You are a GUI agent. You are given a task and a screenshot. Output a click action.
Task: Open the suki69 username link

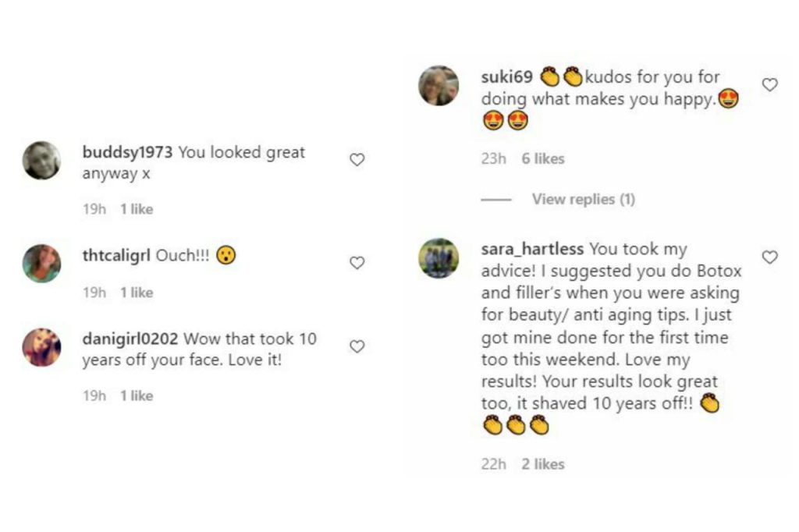click(507, 77)
